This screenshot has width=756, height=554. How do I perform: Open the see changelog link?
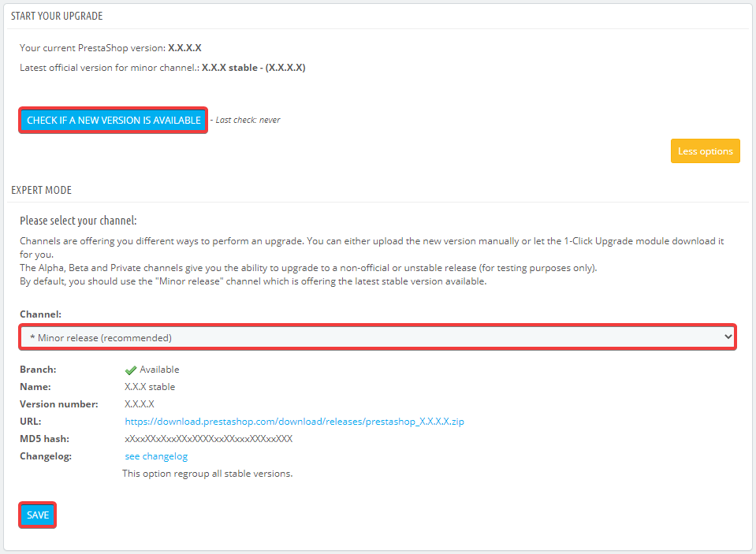pos(156,456)
